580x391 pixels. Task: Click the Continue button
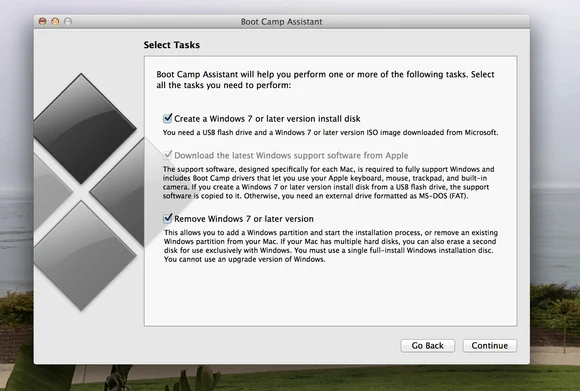point(489,346)
